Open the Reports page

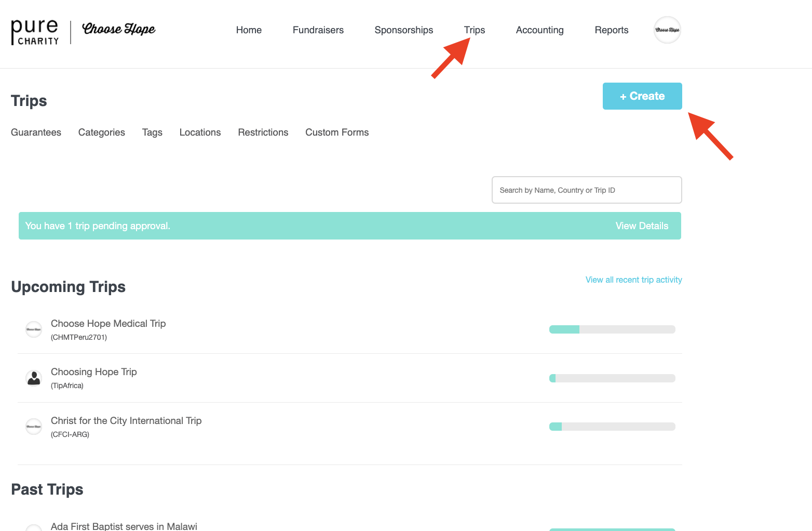pos(611,30)
